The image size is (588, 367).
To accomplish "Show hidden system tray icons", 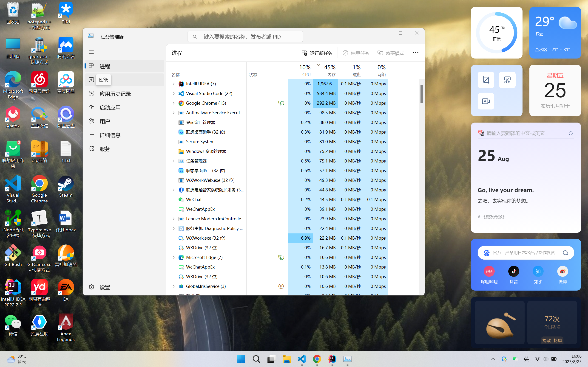I will 493,359.
